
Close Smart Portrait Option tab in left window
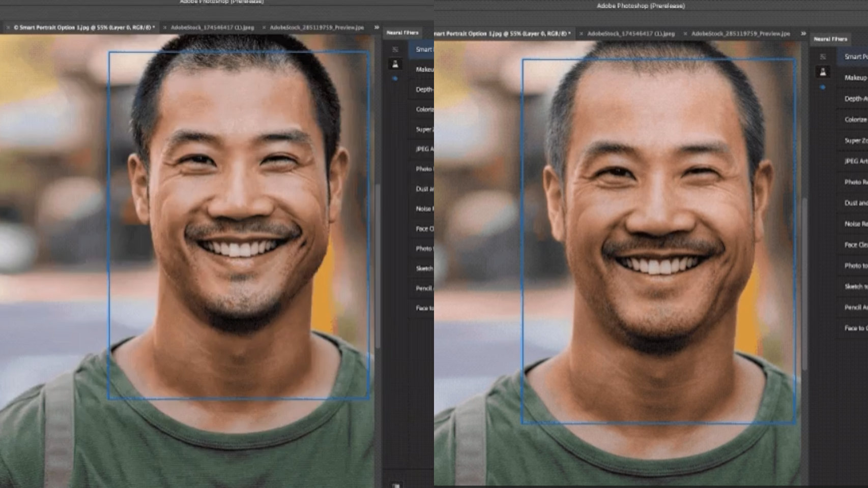click(x=8, y=27)
